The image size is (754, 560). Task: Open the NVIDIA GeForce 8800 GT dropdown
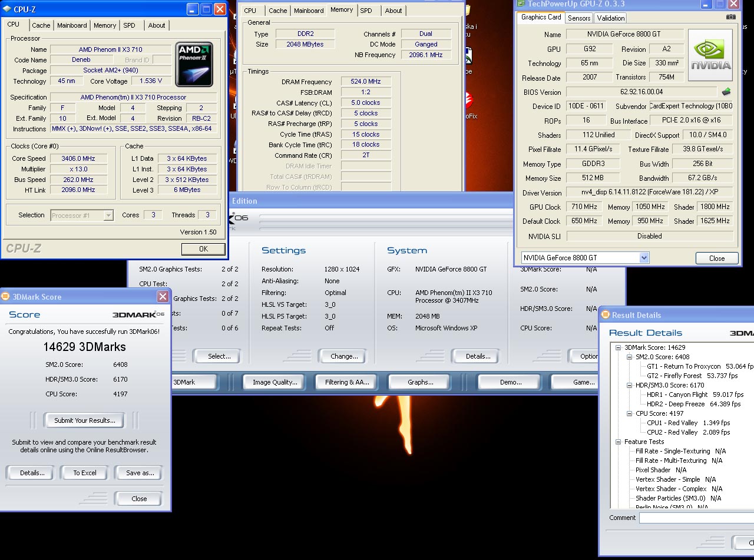click(644, 257)
